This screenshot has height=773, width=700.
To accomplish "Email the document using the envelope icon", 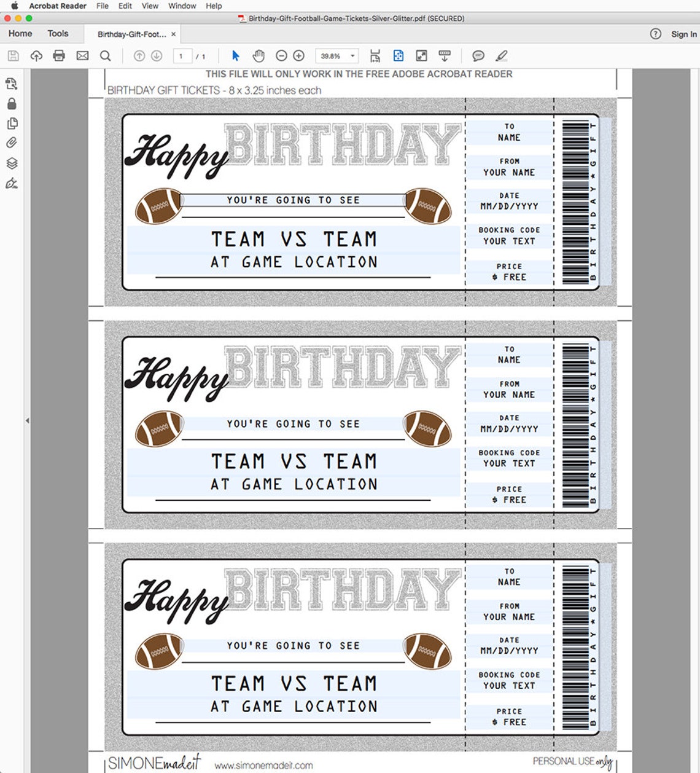I will coord(82,55).
